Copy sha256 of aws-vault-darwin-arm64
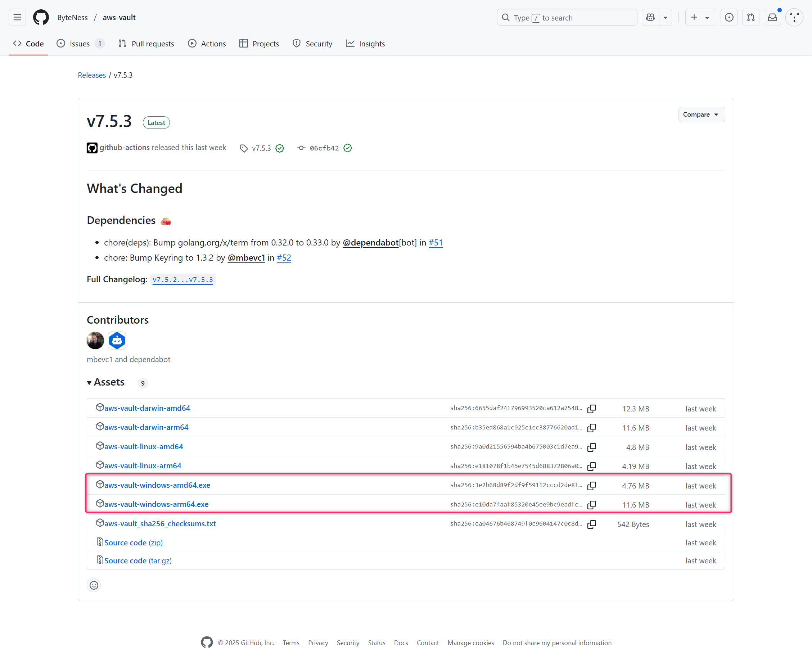The image size is (812, 671). 591,428
